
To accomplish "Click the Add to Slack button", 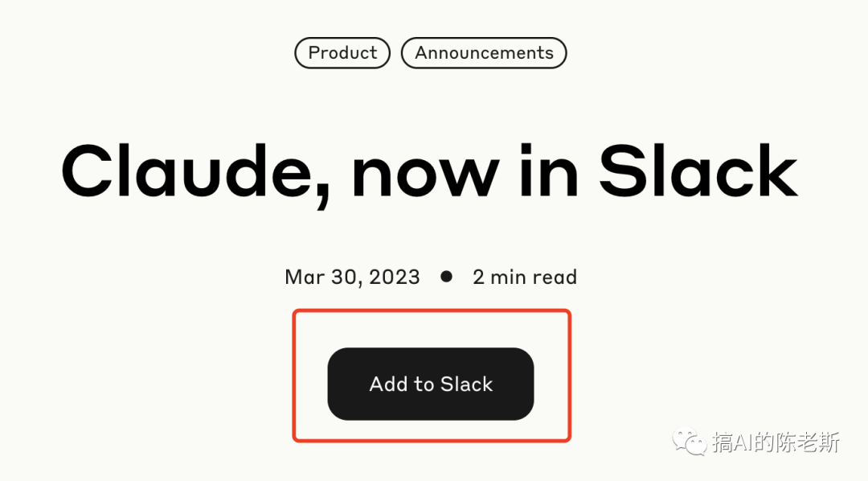I will point(431,384).
